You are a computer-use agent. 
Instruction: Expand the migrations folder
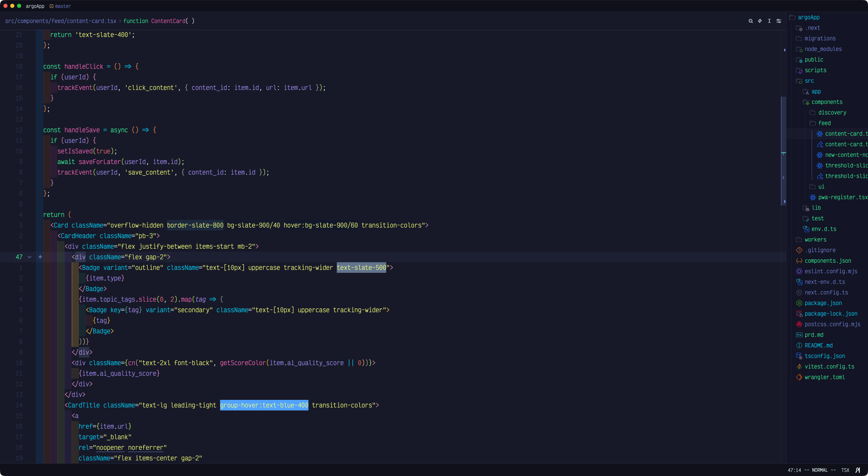pos(816,39)
